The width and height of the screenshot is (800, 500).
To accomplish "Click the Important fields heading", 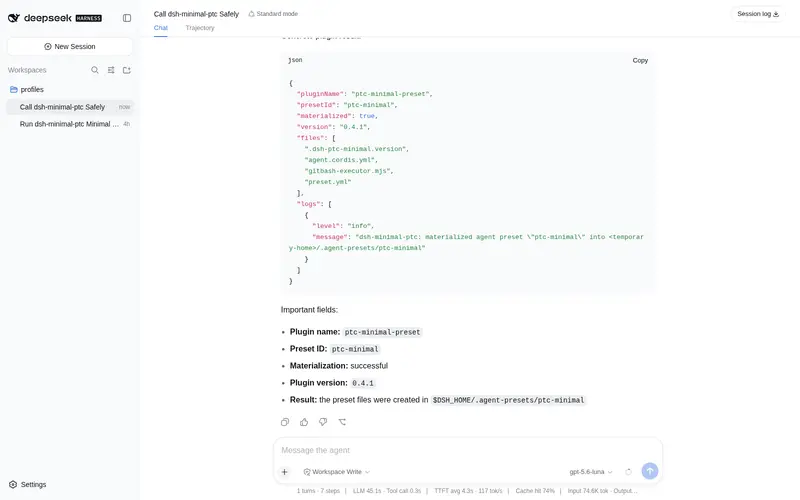I will [x=309, y=310].
